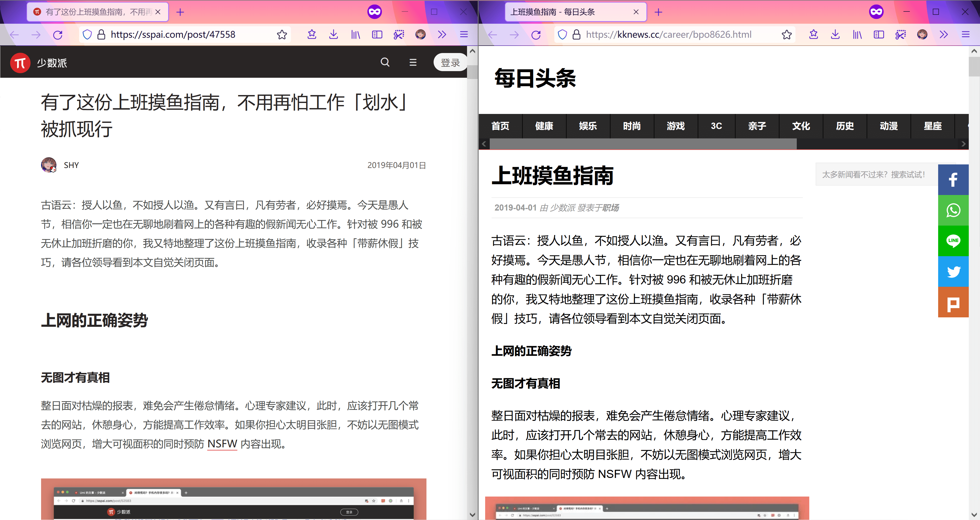Select the 游戏 navigation tab
The height and width of the screenshot is (520, 980).
click(x=676, y=126)
